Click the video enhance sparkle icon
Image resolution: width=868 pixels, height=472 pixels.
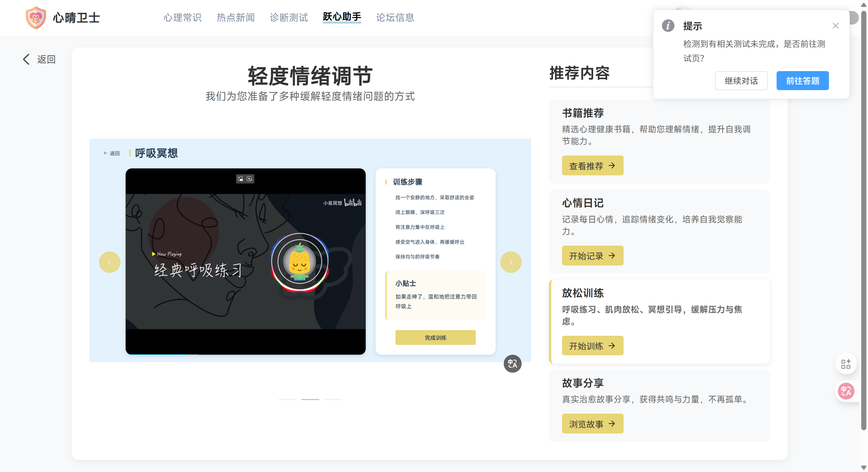pyautogui.click(x=250, y=179)
